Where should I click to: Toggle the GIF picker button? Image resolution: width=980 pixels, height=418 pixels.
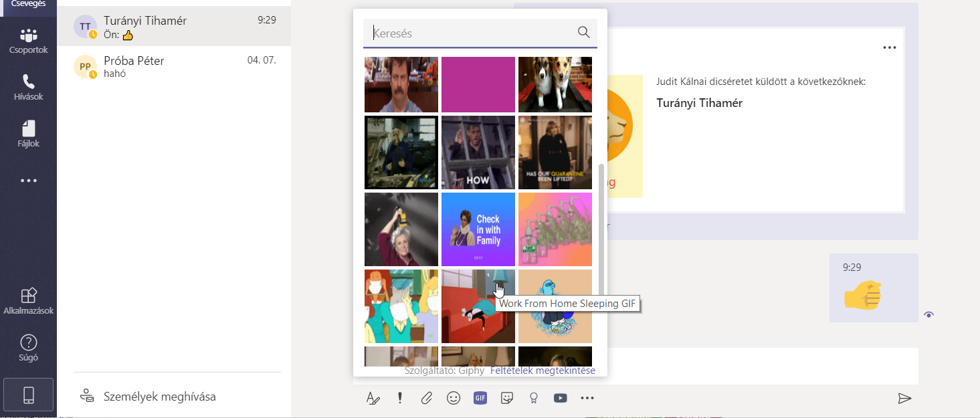(480, 399)
